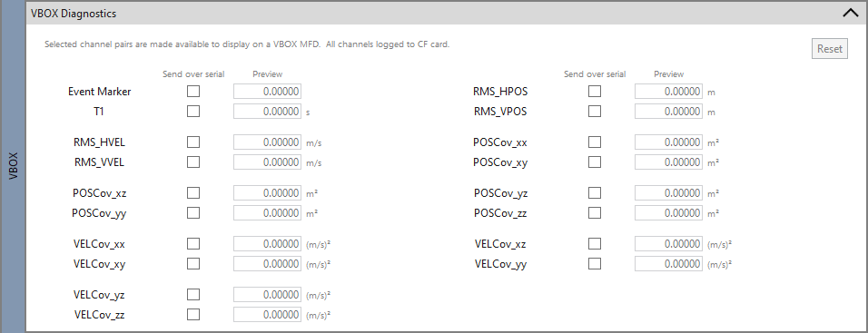Click the POSCov_xz preview field
The height and width of the screenshot is (333, 868).
tap(267, 193)
